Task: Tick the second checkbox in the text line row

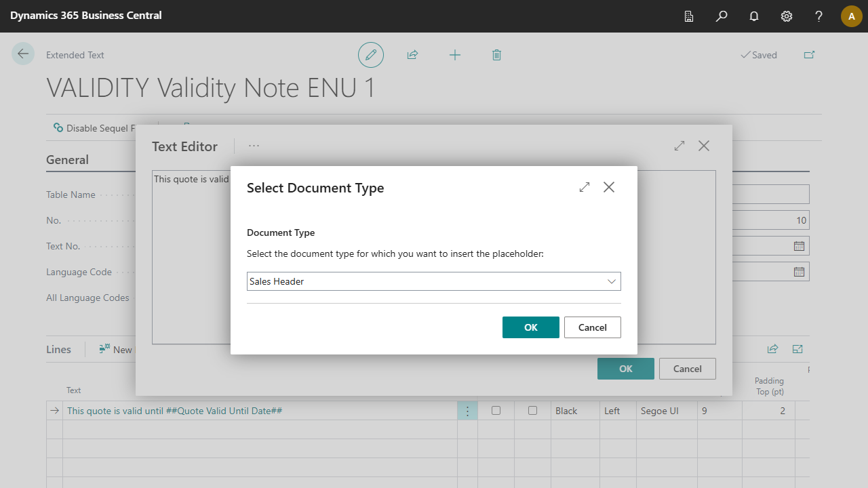Action: point(532,411)
